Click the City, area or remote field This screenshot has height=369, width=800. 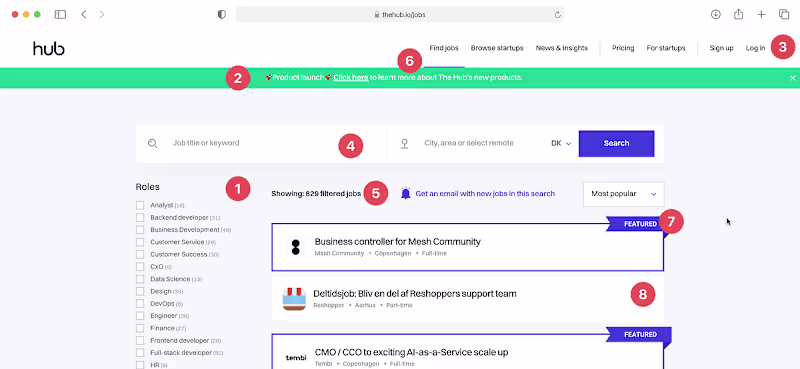(469, 143)
